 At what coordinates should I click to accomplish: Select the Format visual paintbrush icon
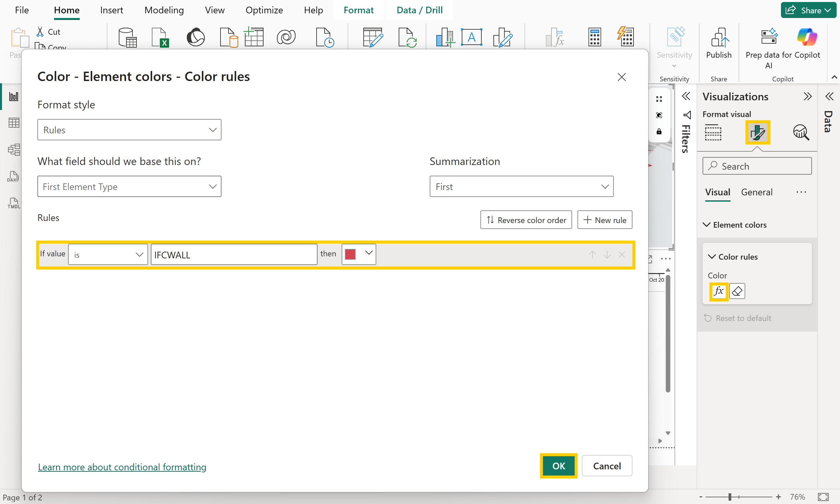757,132
